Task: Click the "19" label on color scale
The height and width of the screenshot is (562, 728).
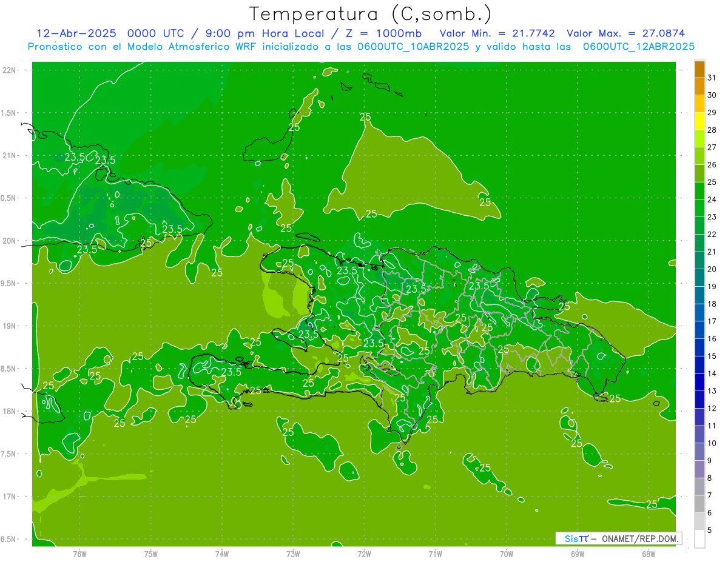Action: click(x=712, y=287)
